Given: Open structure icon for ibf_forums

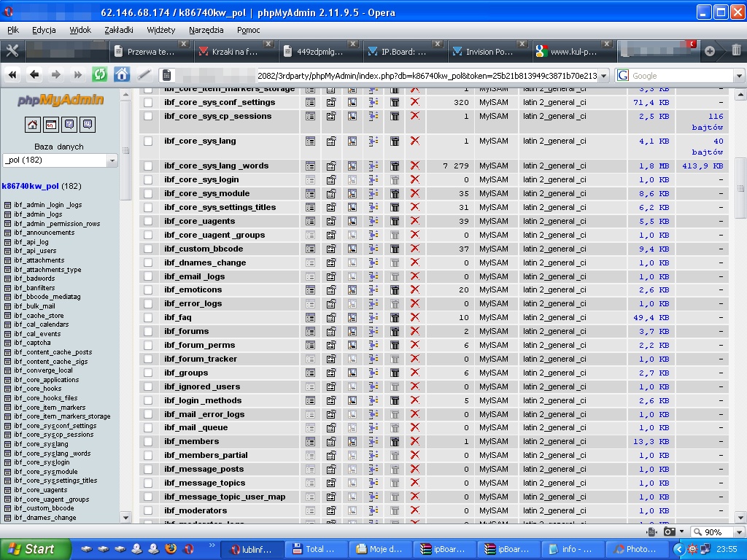Looking at the screenshot, I should click(331, 332).
